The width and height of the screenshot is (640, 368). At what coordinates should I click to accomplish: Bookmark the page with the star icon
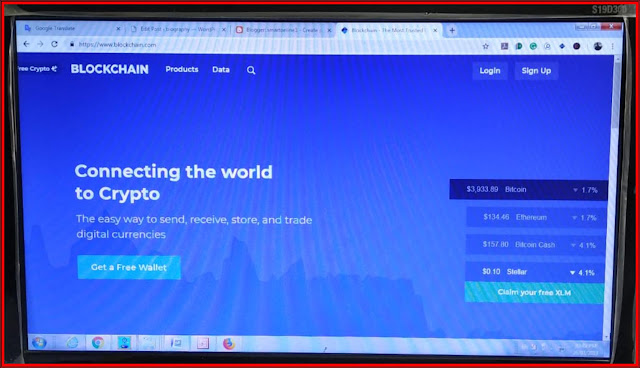(485, 46)
